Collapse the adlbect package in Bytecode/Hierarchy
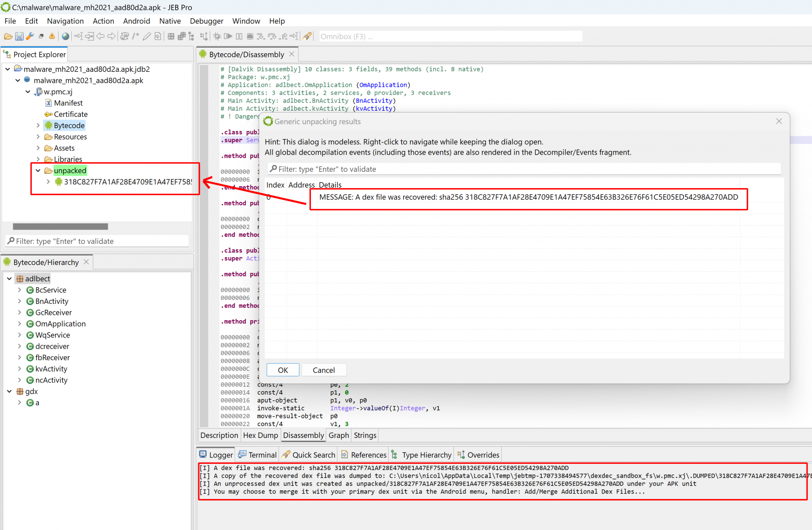Image resolution: width=812 pixels, height=530 pixels. click(x=9, y=278)
